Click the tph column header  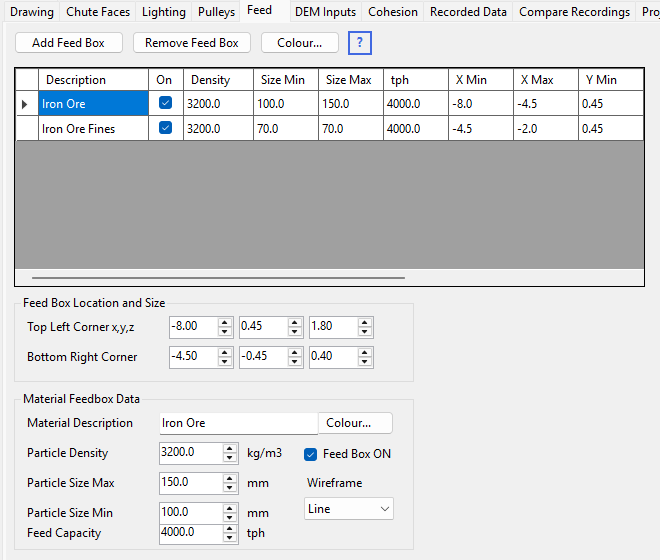click(416, 80)
